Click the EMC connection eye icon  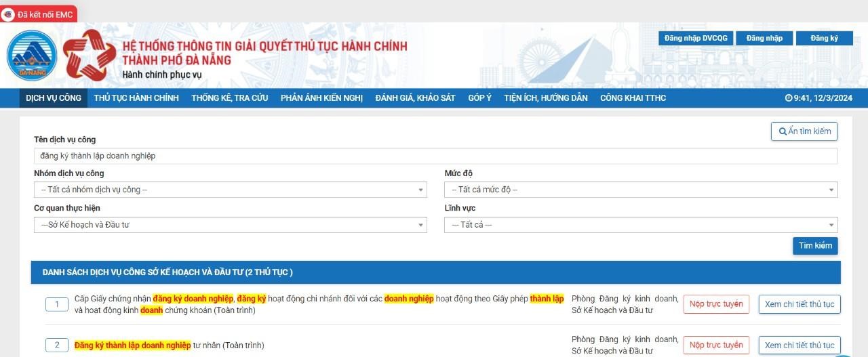pyautogui.click(x=9, y=14)
